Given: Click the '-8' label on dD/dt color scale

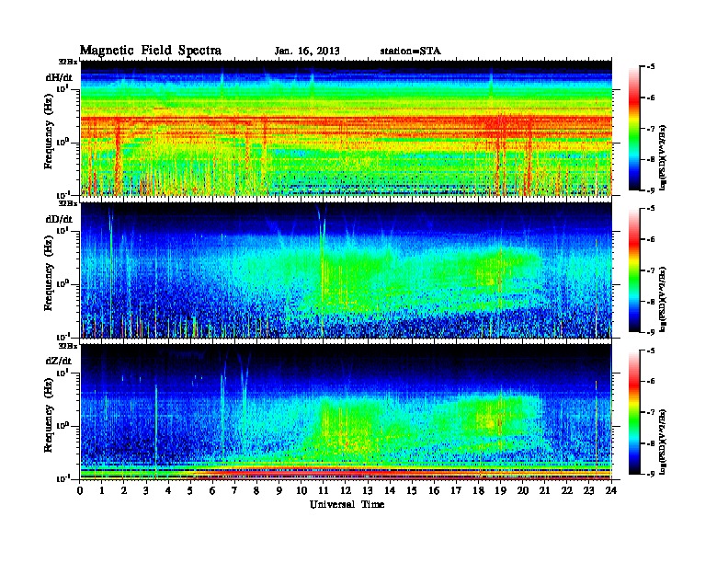Looking at the screenshot, I should click(650, 302).
